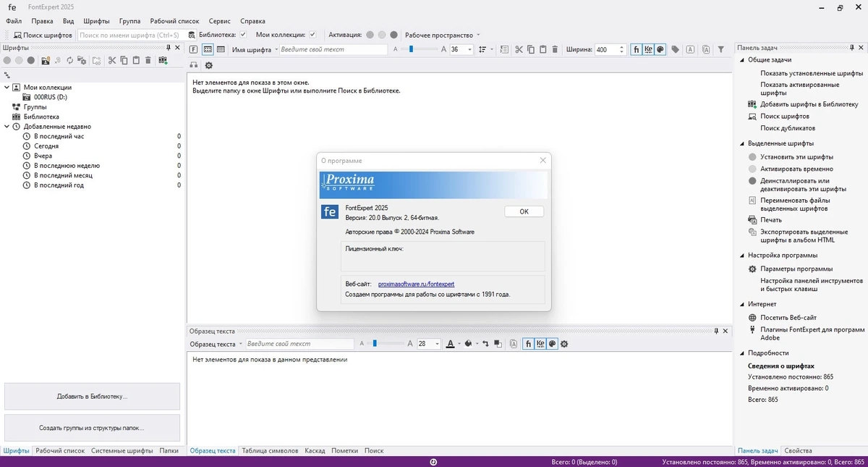The image size is (868, 467).
Task: Uncheck the Мои коллекции checkbox
Action: tap(312, 34)
